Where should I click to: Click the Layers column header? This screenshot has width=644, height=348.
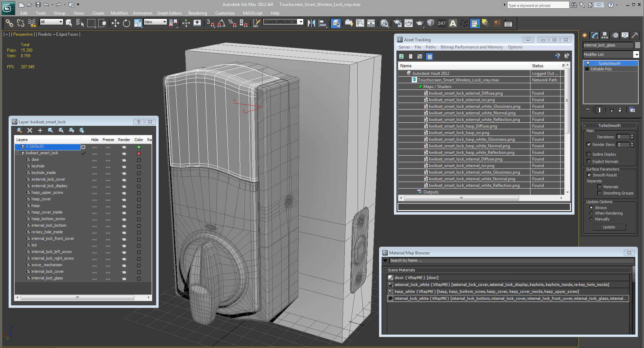[x=47, y=140]
